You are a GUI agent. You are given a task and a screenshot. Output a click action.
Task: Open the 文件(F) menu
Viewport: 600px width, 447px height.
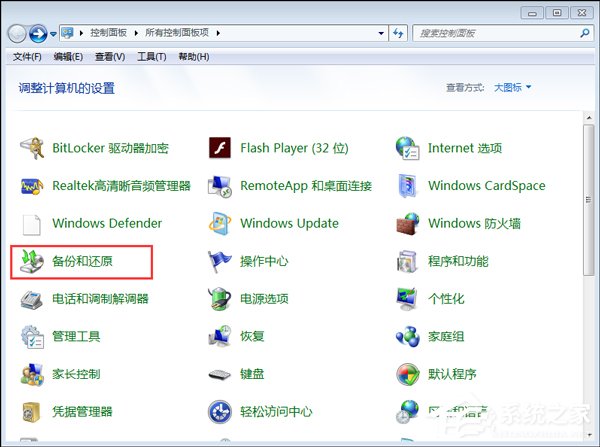27,57
